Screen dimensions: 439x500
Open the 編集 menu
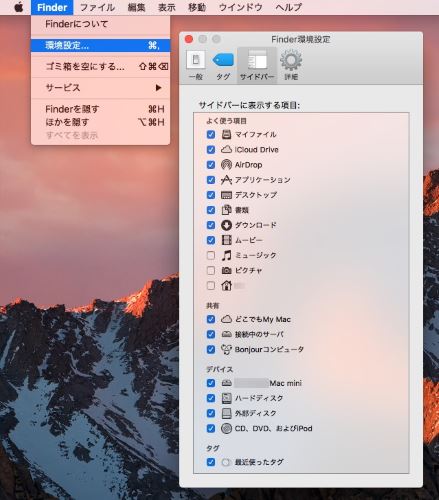click(x=137, y=7)
